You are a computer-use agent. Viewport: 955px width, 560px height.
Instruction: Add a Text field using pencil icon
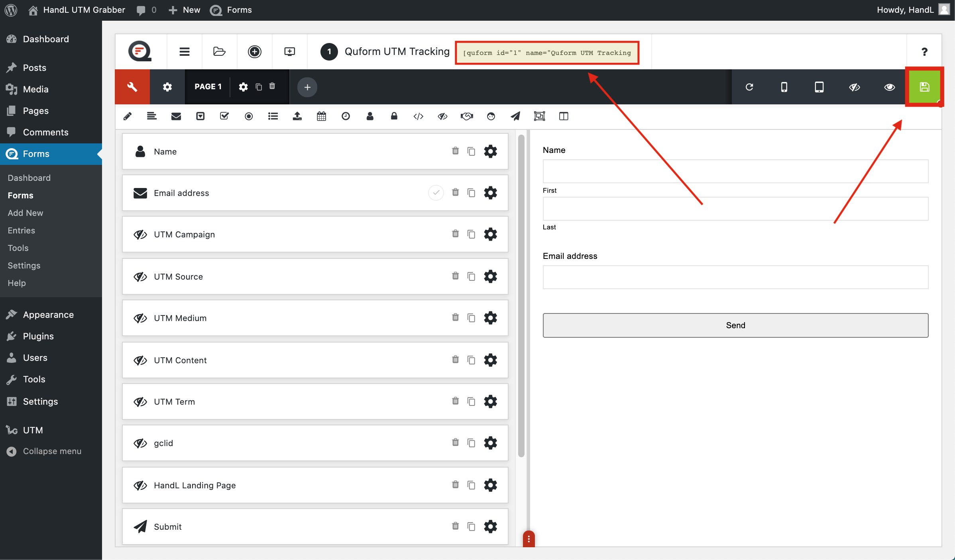pos(128,116)
